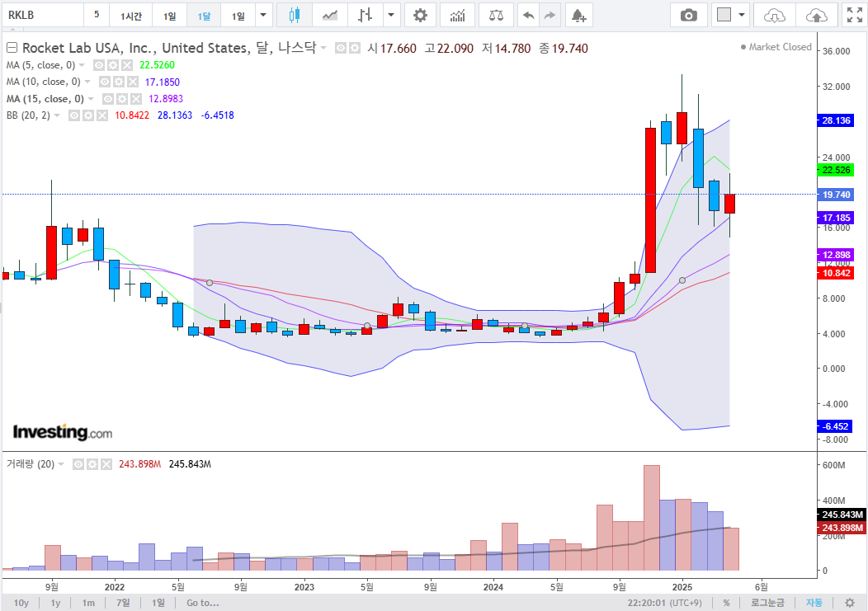Toggle visibility of MA (10, close, 0)
868x611 pixels.
pyautogui.click(x=105, y=82)
